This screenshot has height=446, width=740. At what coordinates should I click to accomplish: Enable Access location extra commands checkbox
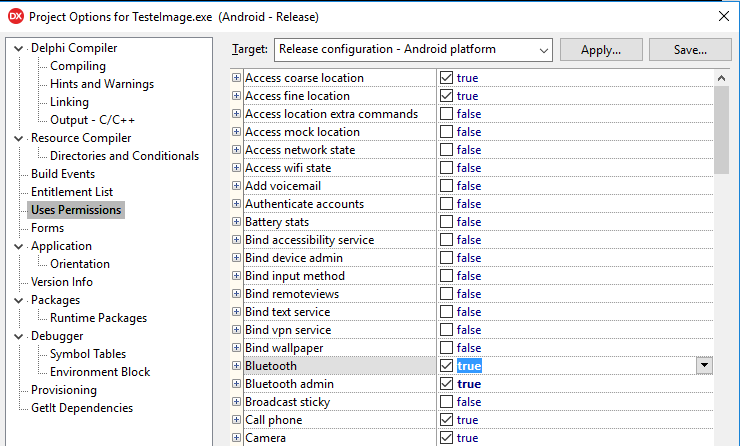(x=446, y=113)
